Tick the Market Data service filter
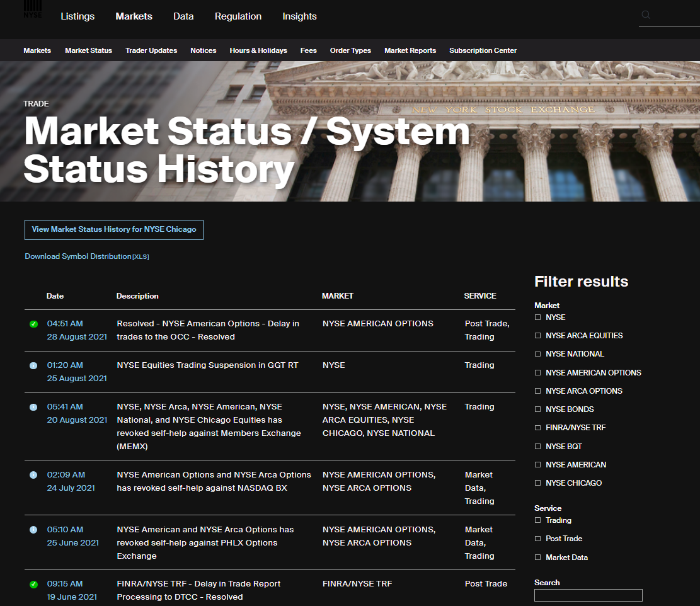This screenshot has height=606, width=700. pyautogui.click(x=537, y=557)
